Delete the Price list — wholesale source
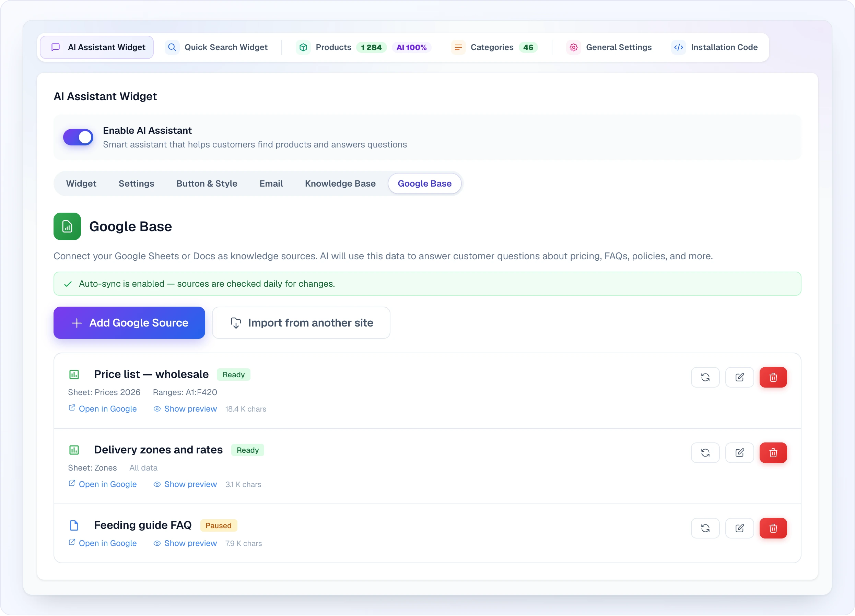Screen dimensions: 855x616 (773, 378)
